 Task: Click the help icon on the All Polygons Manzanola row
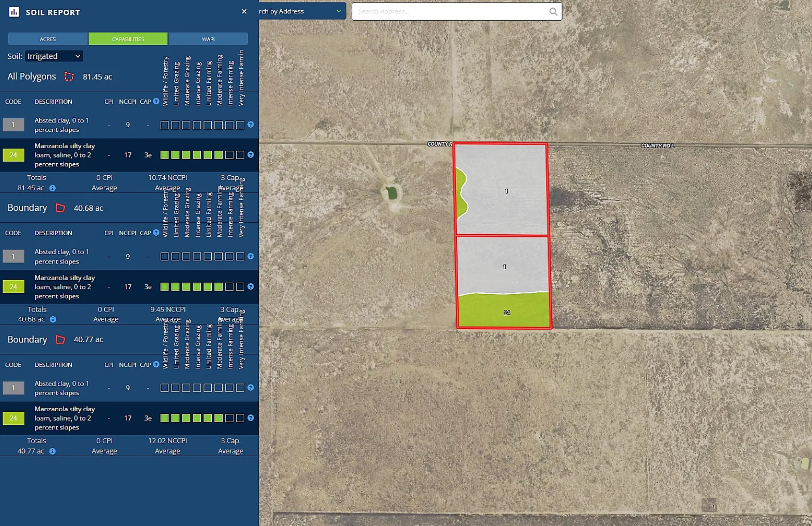tap(251, 155)
